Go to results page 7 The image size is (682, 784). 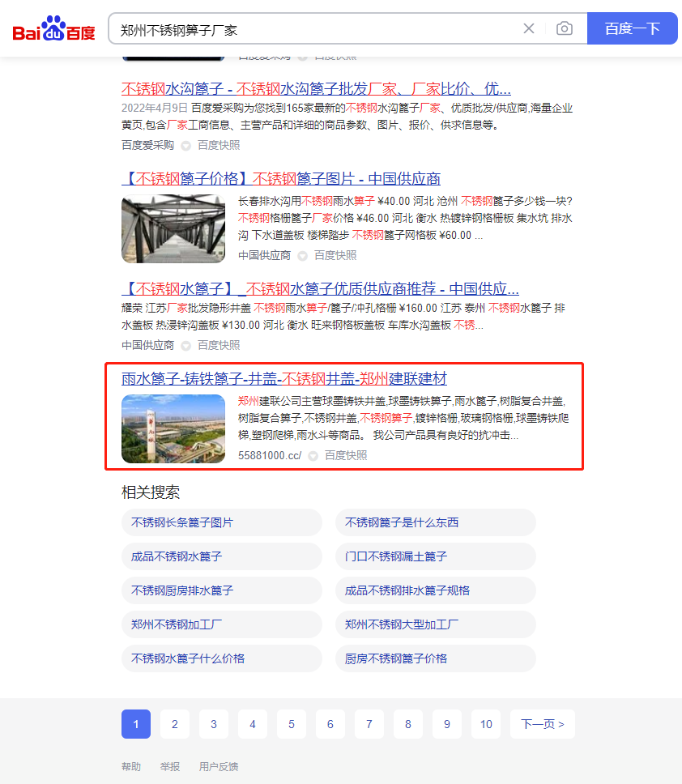369,724
